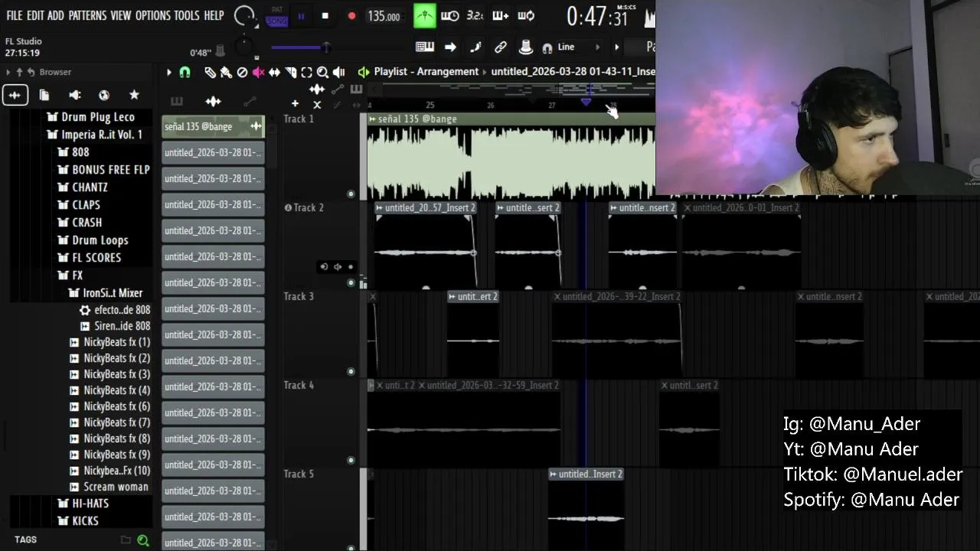Click the browser refresh/back arrow icon
Viewport: 980px width, 551px height.
pos(31,72)
